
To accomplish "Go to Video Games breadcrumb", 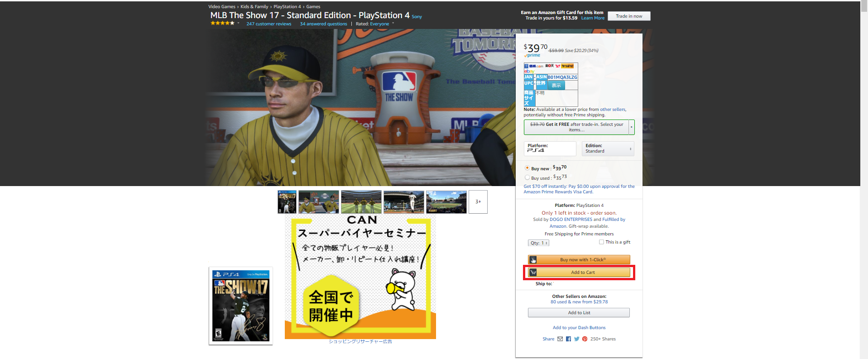I will coord(222,7).
